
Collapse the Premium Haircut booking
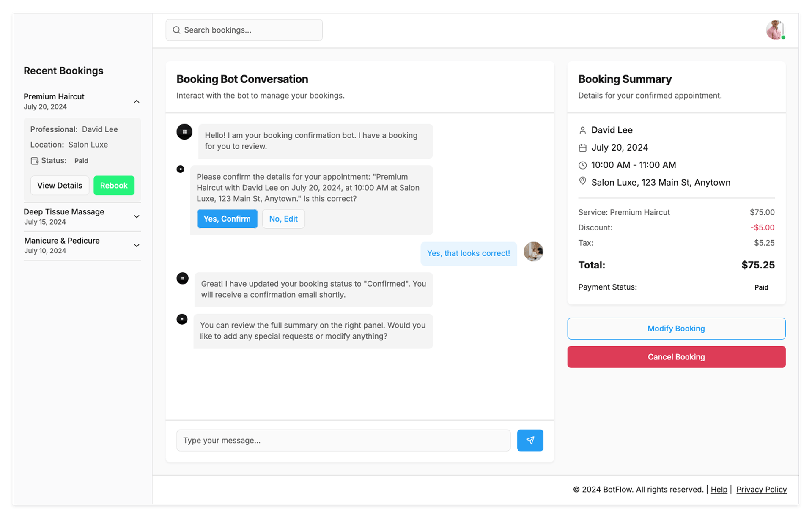point(137,101)
